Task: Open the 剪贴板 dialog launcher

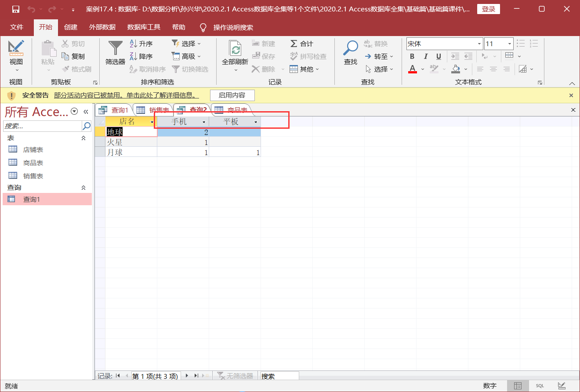Action: tap(95, 83)
